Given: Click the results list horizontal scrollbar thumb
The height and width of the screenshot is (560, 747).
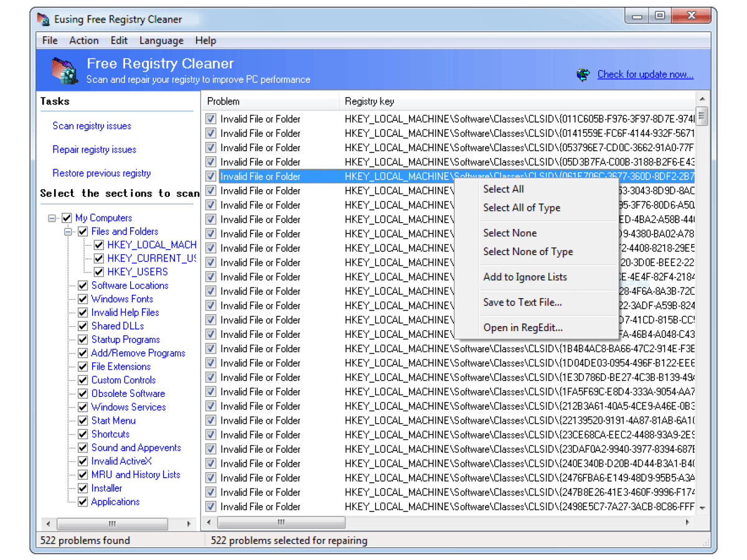Looking at the screenshot, I should [x=280, y=522].
